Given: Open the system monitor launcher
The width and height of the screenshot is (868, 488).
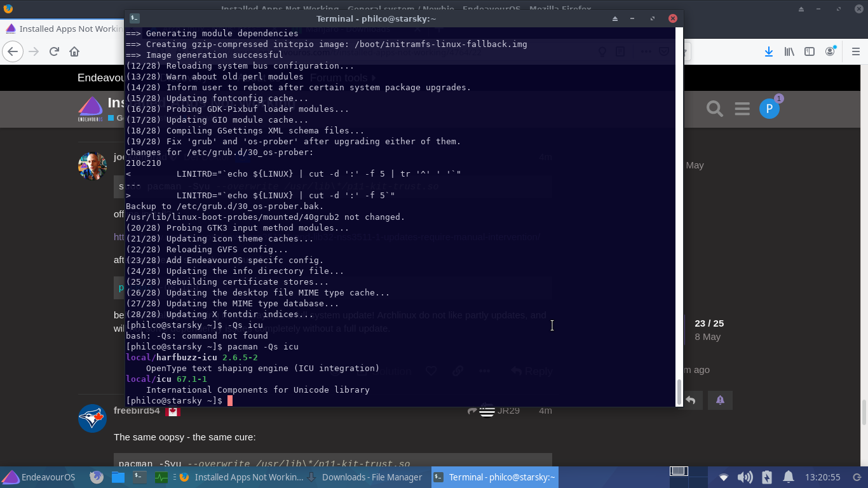Looking at the screenshot, I should (161, 477).
